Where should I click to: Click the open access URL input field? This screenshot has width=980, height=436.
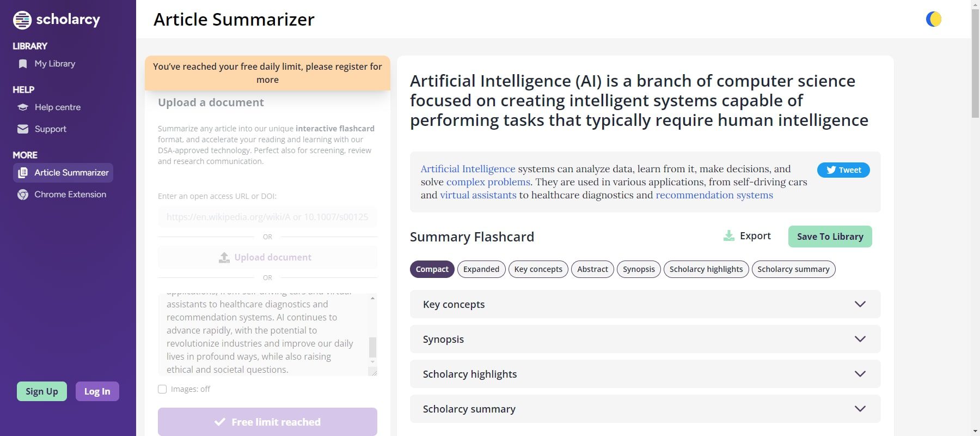[x=267, y=217]
